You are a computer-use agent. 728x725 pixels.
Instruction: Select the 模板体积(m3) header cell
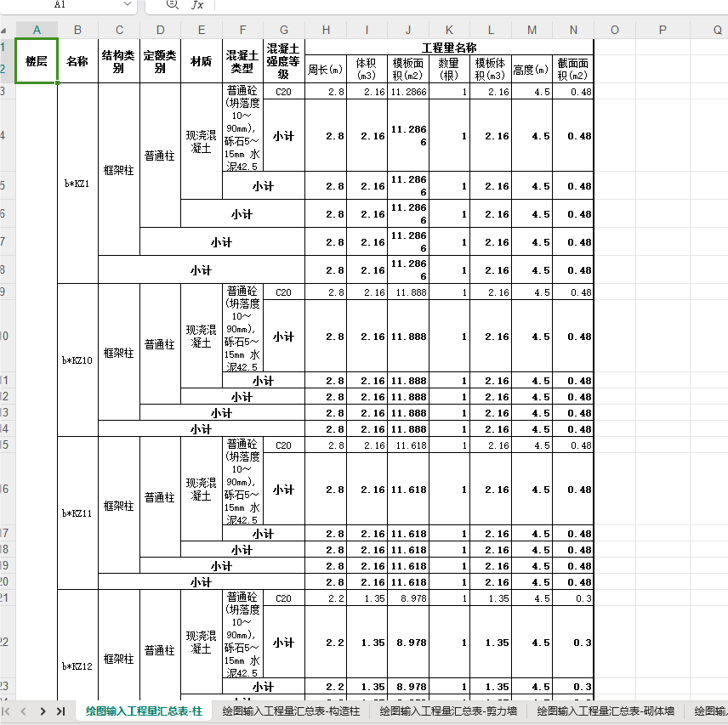pyautogui.click(x=491, y=70)
